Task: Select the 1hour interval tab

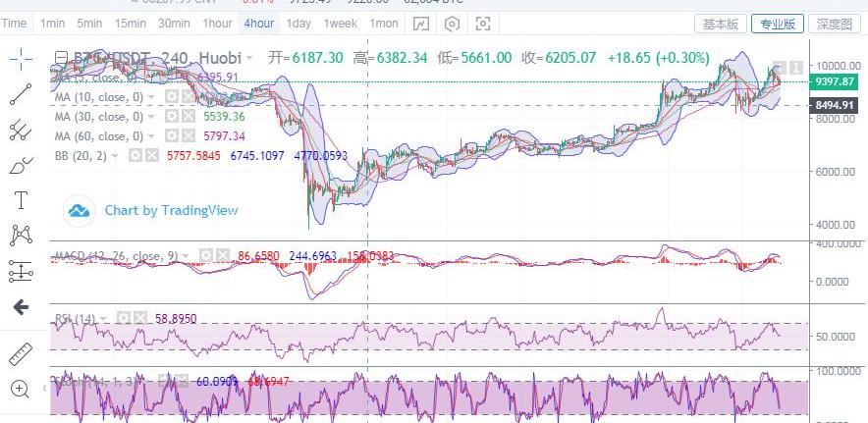Action: coord(217,24)
